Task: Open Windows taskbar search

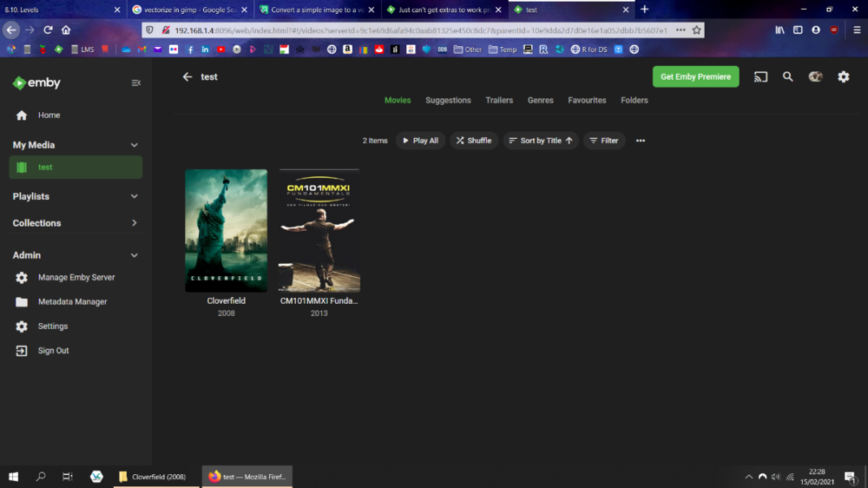Action: 41,477
